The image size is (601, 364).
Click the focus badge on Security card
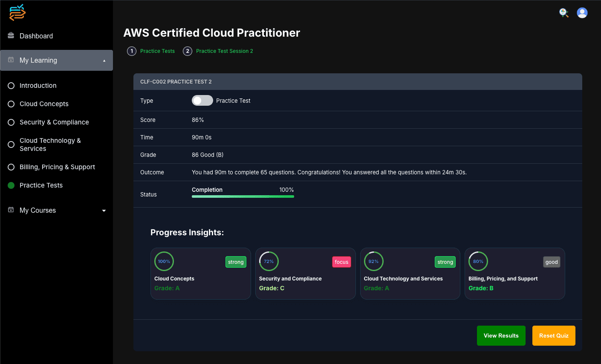[x=341, y=262]
